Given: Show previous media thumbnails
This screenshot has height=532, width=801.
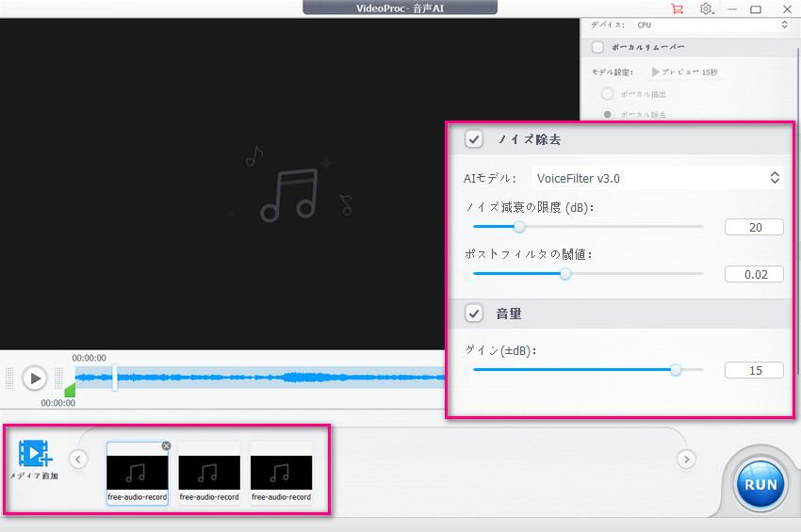Looking at the screenshot, I should 77,459.
